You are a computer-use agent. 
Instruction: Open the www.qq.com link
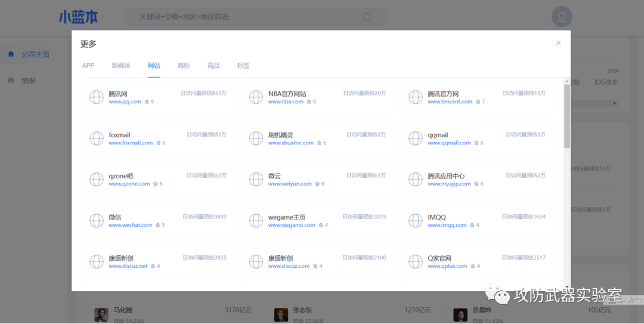pyautogui.click(x=125, y=101)
